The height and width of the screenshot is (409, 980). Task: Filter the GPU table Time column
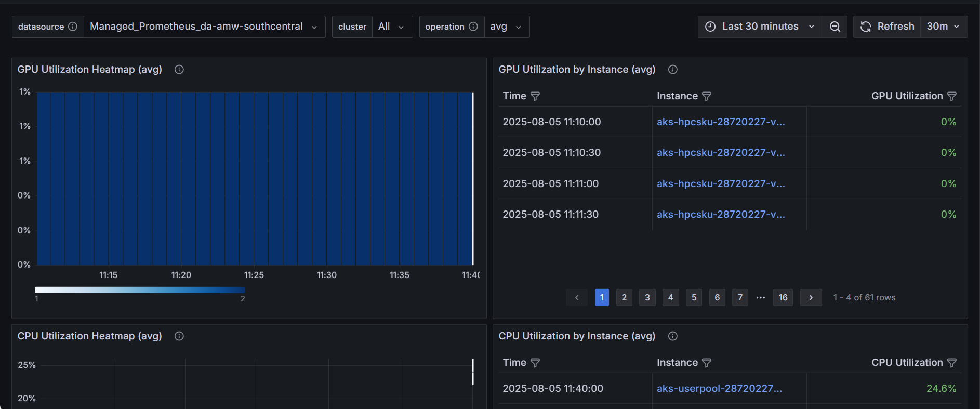pyautogui.click(x=535, y=96)
